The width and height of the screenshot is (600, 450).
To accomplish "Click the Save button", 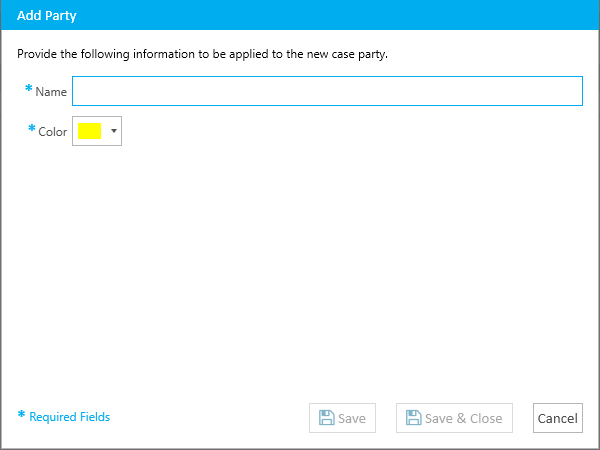I will (342, 418).
